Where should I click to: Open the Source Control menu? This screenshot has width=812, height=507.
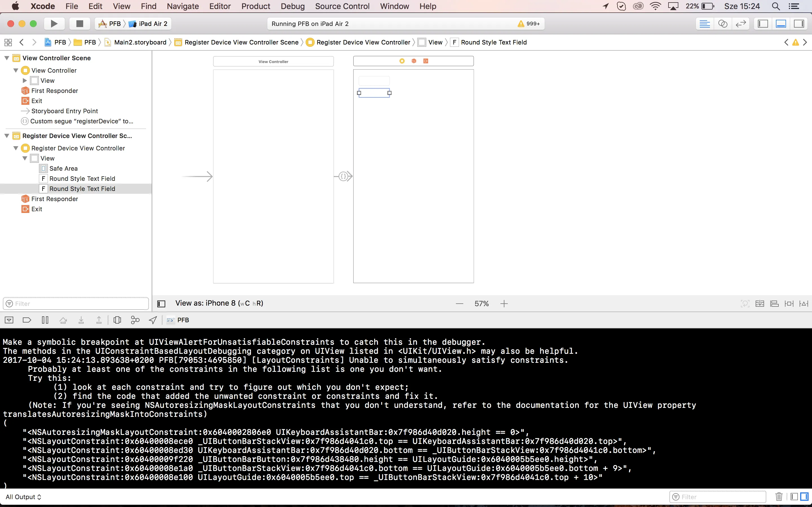click(x=342, y=6)
